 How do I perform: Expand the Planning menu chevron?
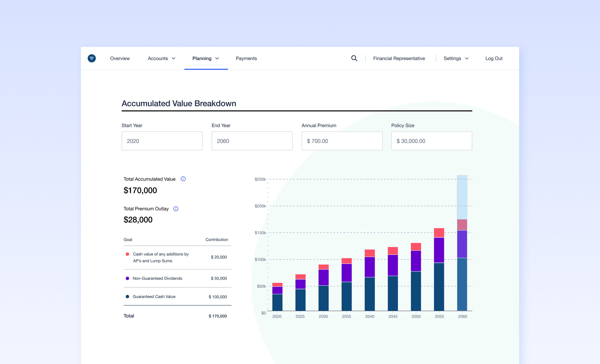point(217,59)
